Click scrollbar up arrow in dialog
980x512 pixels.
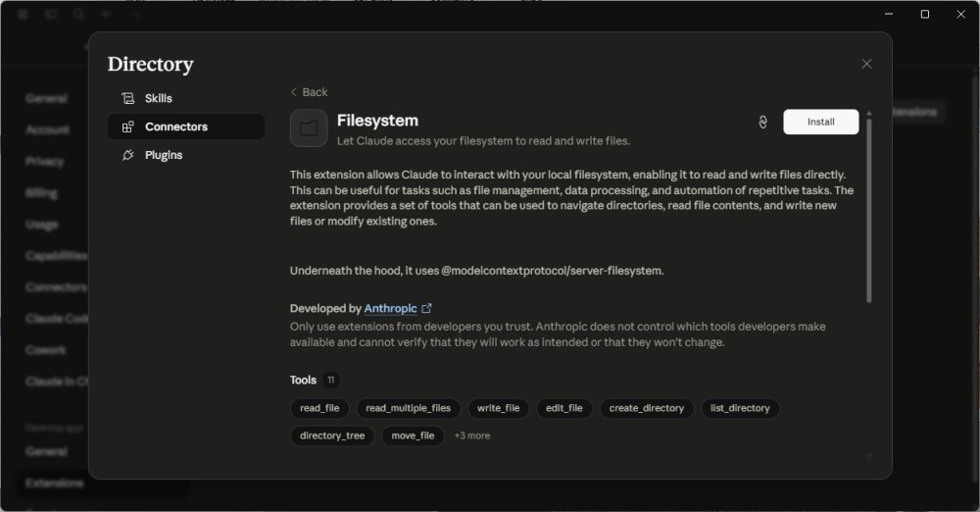click(x=868, y=114)
